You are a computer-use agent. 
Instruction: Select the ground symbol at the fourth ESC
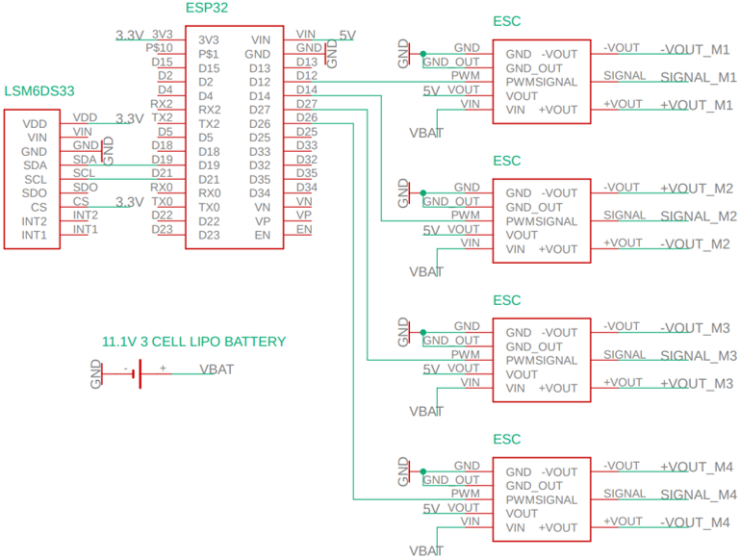pos(405,471)
